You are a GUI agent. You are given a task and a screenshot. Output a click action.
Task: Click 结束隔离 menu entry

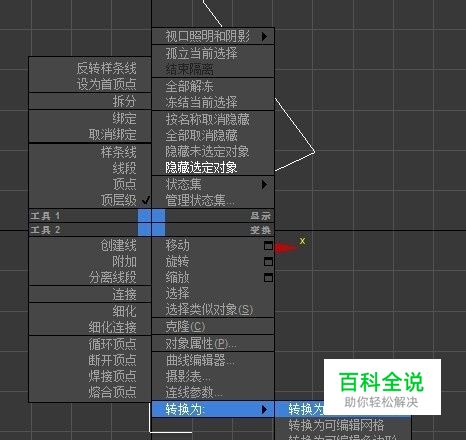click(x=189, y=69)
